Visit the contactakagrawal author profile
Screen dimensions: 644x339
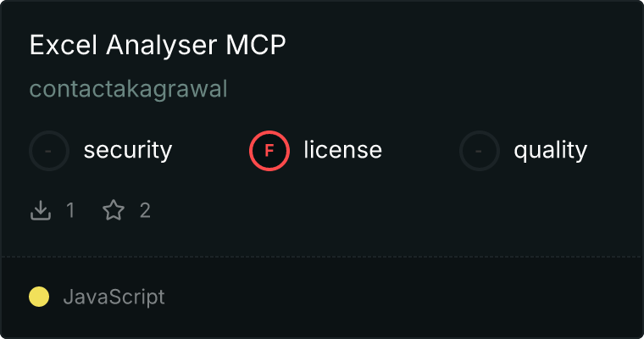128,89
